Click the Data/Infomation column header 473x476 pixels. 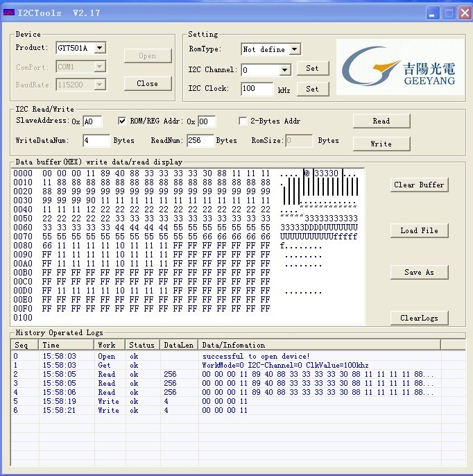319,345
